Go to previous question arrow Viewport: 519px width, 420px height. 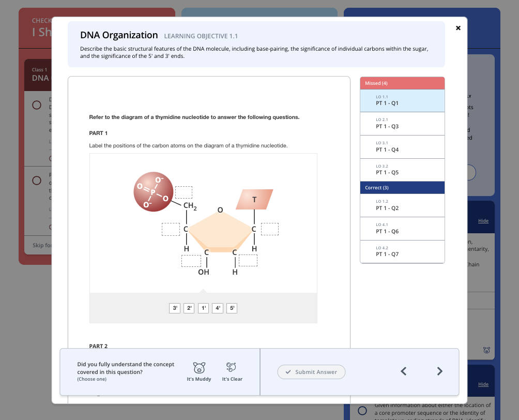[404, 371]
